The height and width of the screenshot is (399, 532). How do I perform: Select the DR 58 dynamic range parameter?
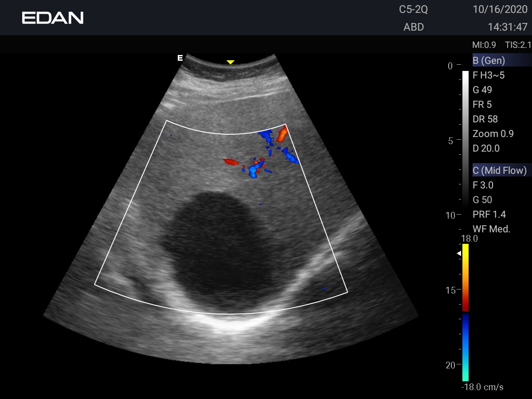click(x=485, y=119)
